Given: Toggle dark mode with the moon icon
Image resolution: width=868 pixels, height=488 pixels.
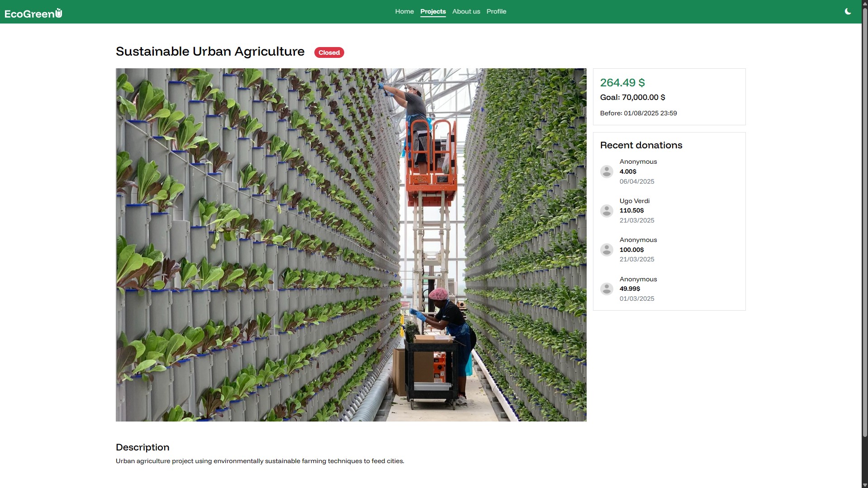Looking at the screenshot, I should (x=848, y=12).
